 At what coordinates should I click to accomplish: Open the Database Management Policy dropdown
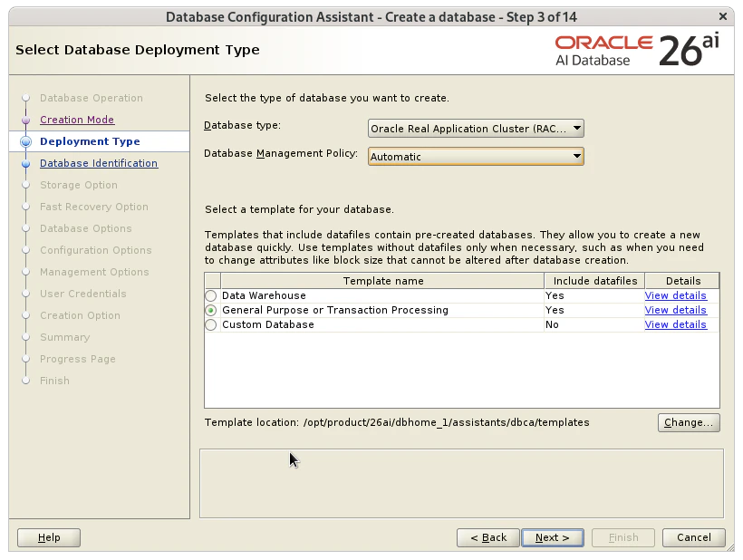point(476,157)
